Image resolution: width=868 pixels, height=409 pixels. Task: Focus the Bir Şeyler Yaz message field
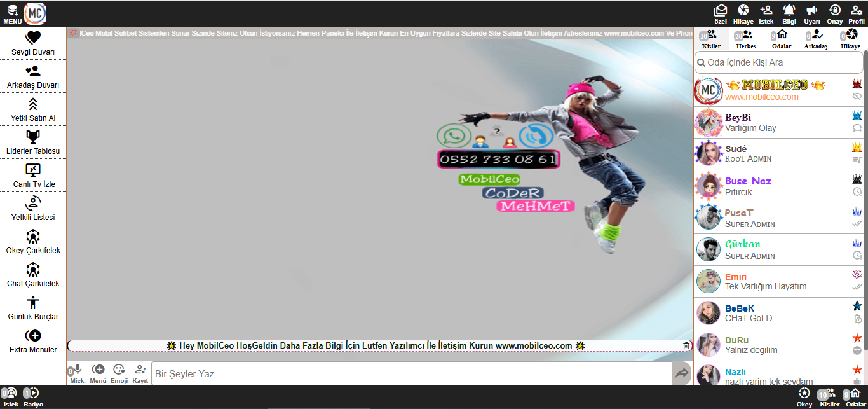tap(412, 374)
